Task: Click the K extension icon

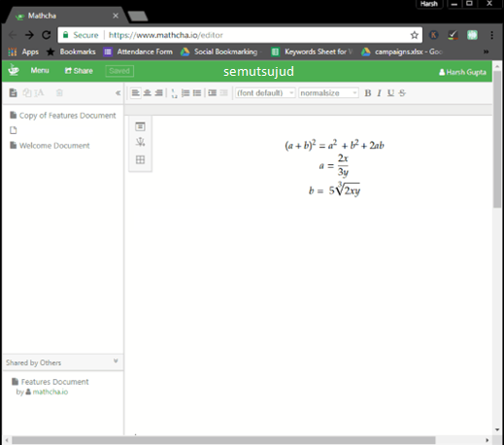Action: (434, 35)
